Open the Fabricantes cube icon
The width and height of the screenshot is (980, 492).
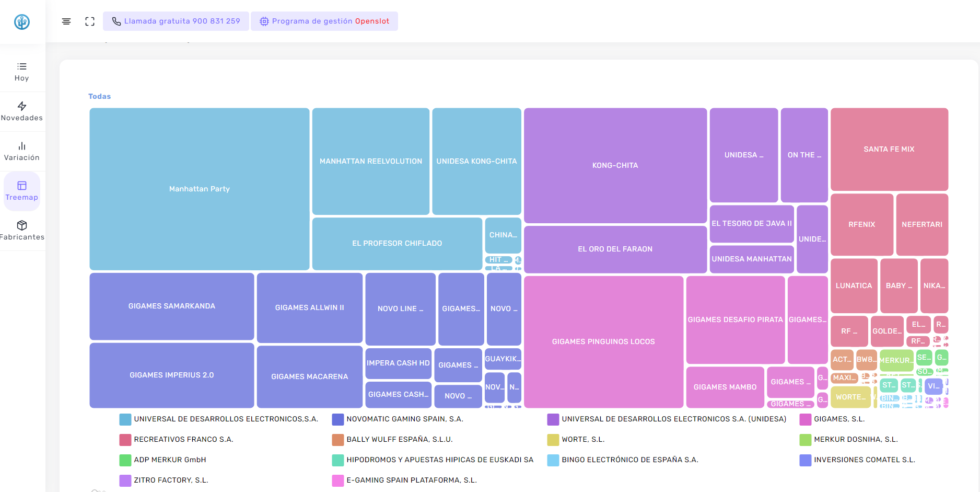coord(22,225)
